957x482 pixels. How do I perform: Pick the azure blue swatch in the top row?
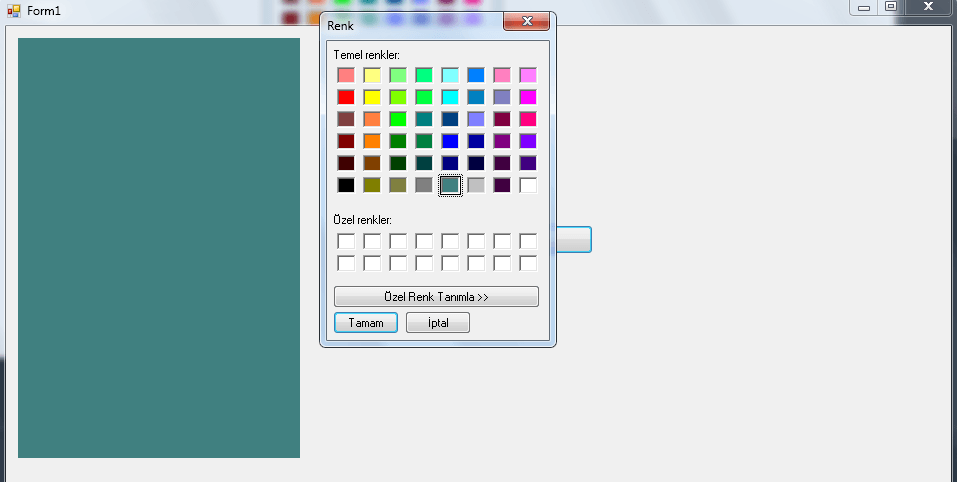(x=476, y=75)
